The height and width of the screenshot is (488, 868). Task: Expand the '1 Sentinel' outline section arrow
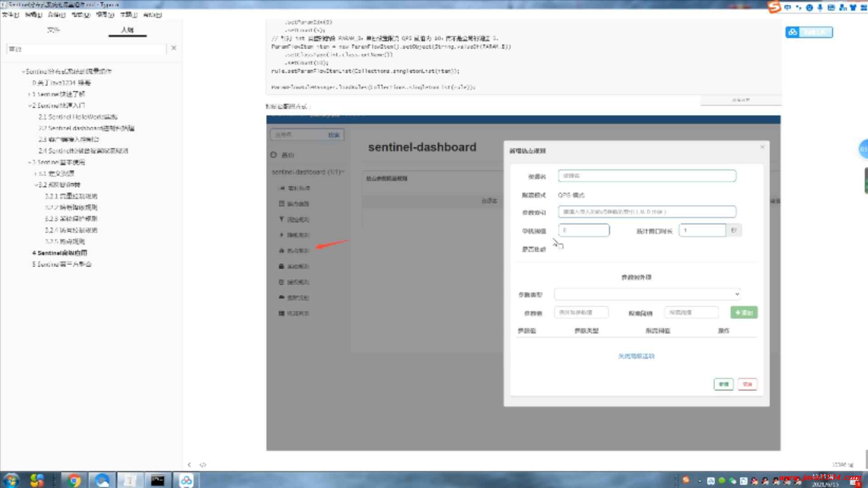click(29, 94)
